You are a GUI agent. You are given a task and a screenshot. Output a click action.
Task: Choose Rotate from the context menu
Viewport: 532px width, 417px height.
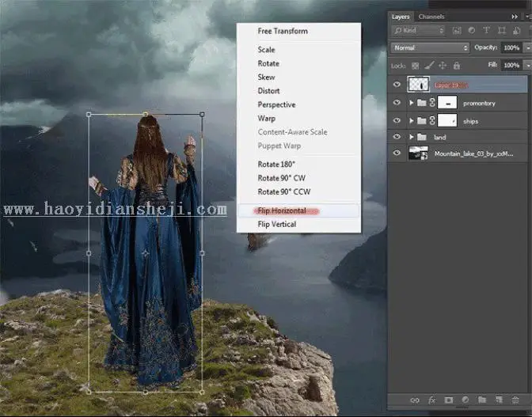[268, 63]
